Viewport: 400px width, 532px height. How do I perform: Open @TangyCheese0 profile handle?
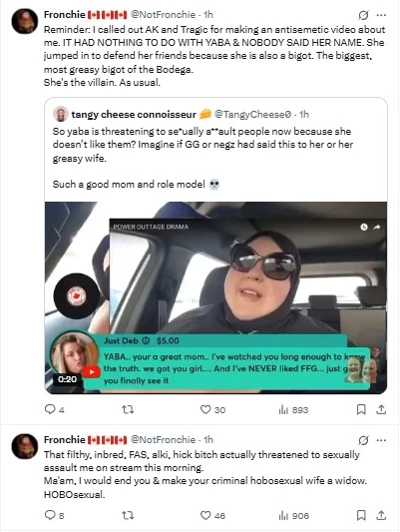(x=252, y=115)
